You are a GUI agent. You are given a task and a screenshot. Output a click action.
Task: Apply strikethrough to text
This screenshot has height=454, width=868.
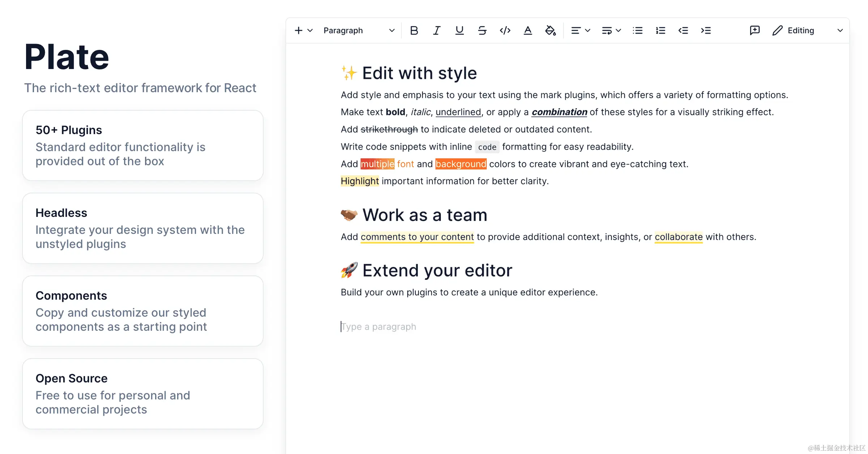482,31
